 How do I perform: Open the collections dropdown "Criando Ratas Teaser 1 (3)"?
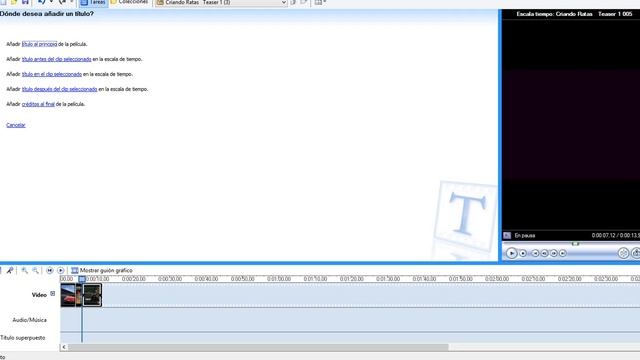pos(221,2)
